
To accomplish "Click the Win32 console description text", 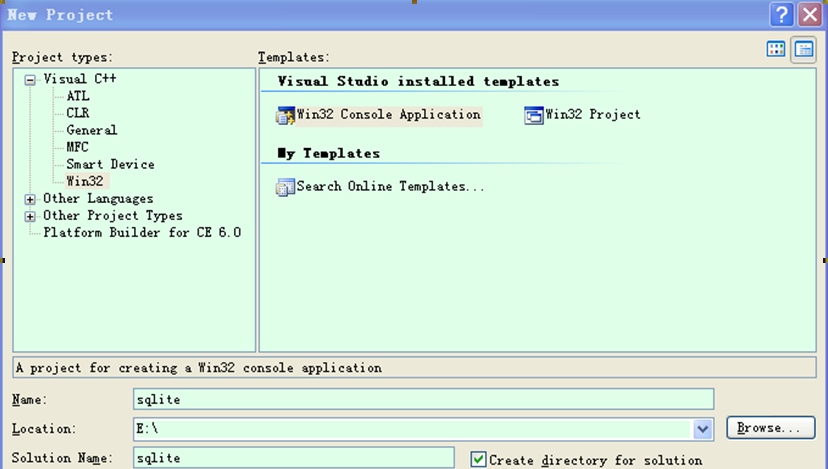I will pos(199,368).
